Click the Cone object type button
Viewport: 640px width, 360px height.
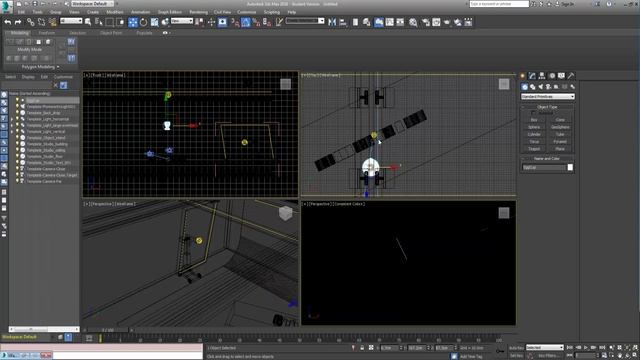[560, 120]
